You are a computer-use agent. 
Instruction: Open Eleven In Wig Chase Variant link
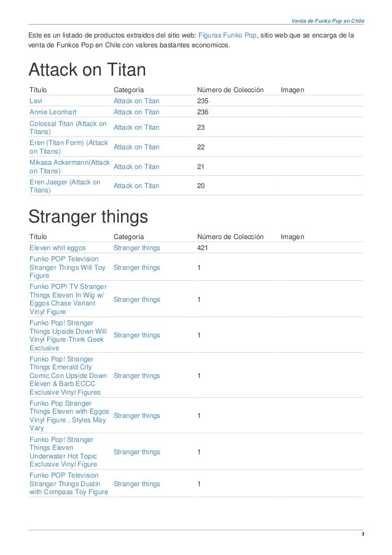tap(68, 299)
